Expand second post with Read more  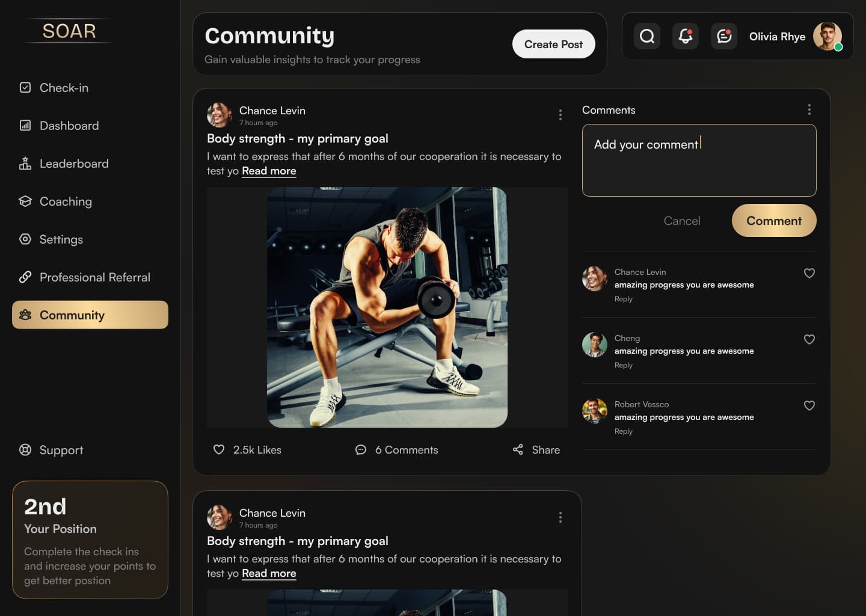[269, 573]
